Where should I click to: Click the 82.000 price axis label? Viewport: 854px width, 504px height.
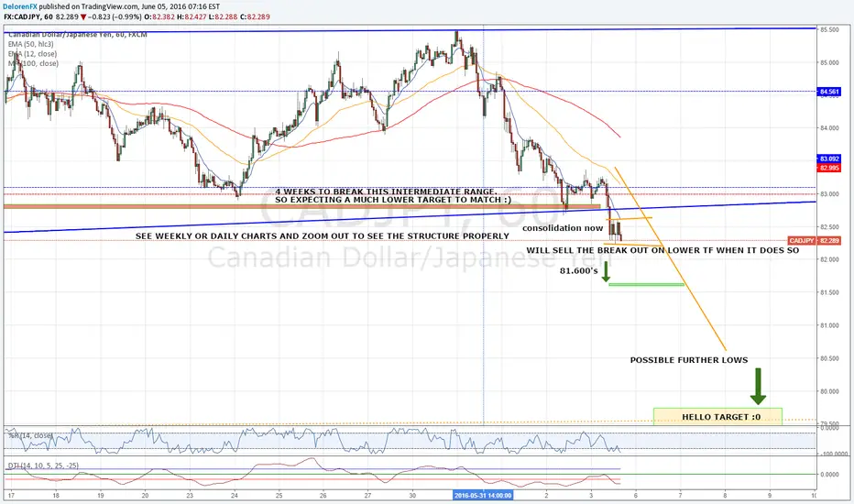click(829, 260)
